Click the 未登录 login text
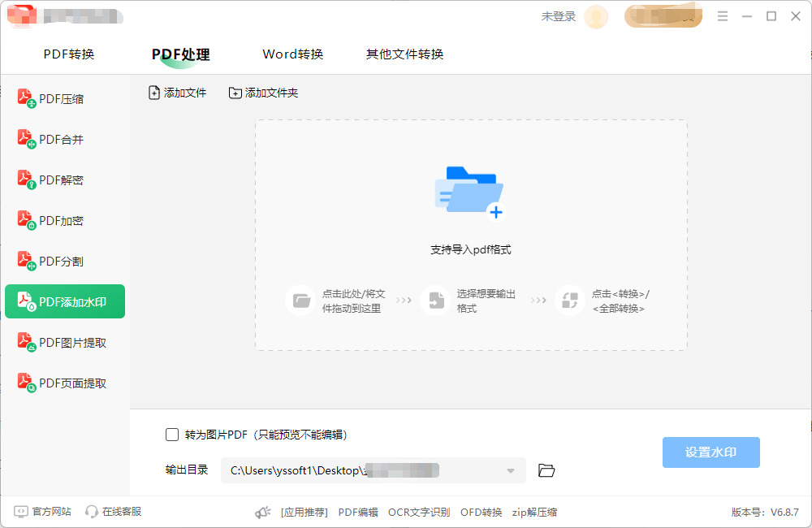Screen dimensions: 812x528 click(x=559, y=16)
